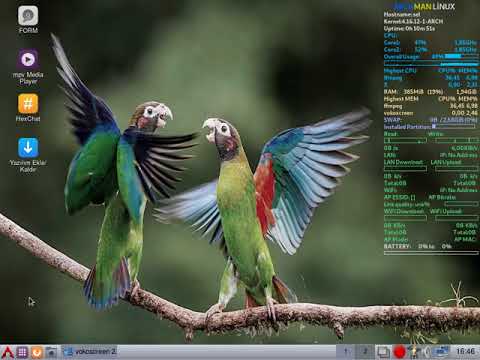This screenshot has height=360, width=480.
Task: Click the battery level bar in Conky
Action: point(431,253)
